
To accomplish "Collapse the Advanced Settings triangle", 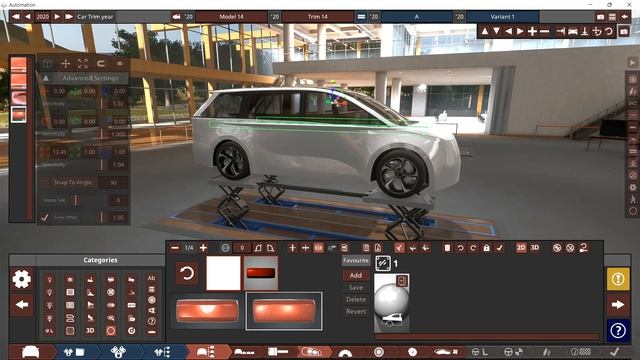I will (46, 78).
